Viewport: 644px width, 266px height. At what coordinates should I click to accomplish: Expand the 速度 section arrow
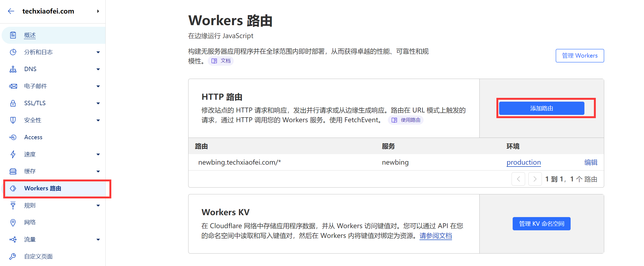point(98,154)
